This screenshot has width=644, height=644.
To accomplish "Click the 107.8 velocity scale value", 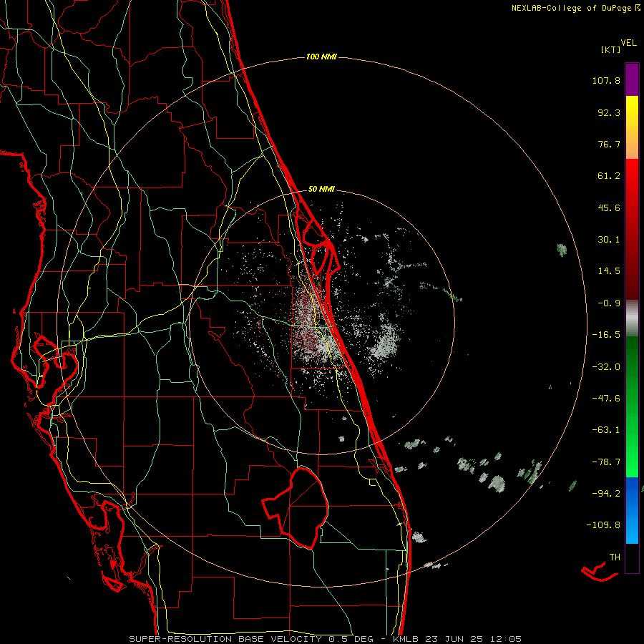I will pyautogui.click(x=606, y=80).
